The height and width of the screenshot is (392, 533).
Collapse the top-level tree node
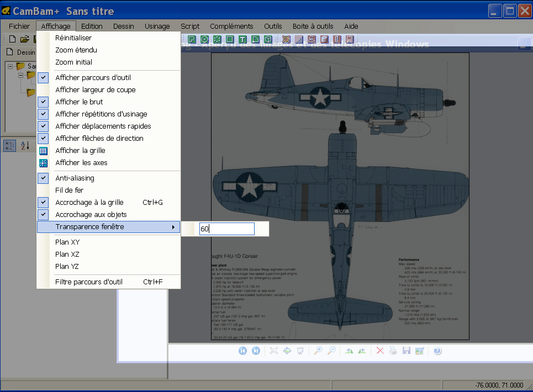[10, 66]
